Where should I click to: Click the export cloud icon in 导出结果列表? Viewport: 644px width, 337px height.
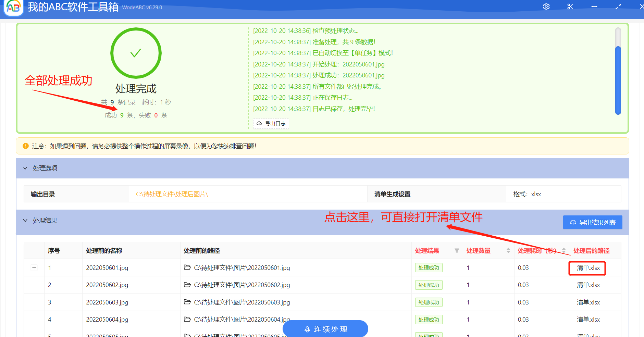pos(573,222)
